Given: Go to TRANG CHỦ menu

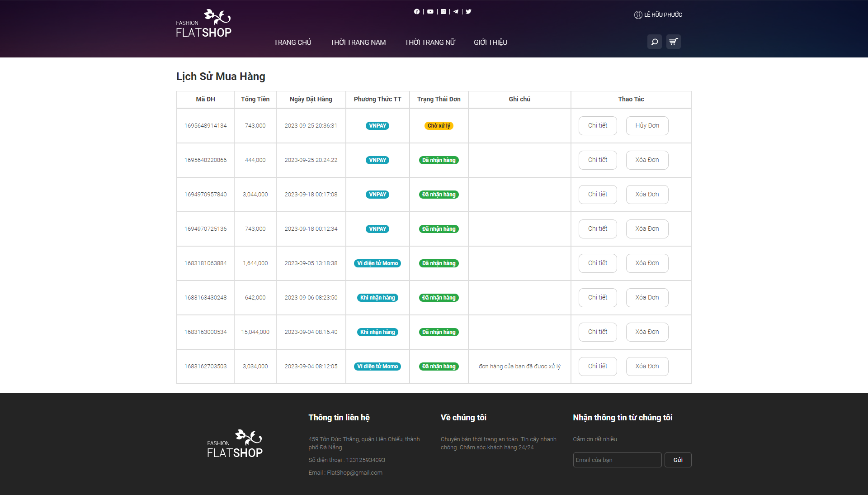Looking at the screenshot, I should pyautogui.click(x=292, y=42).
